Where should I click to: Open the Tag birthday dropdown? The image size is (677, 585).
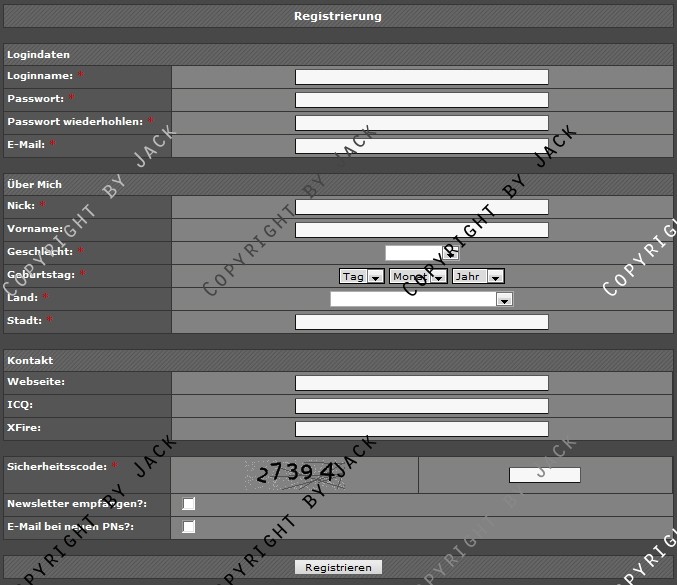[362, 277]
